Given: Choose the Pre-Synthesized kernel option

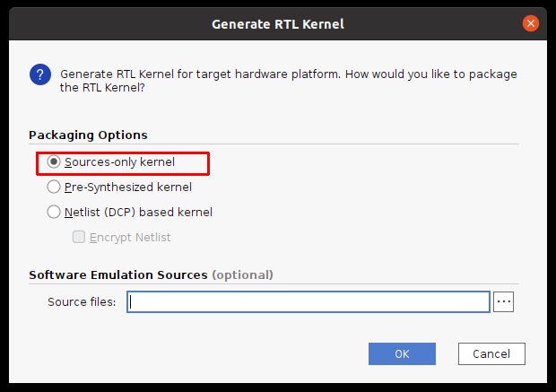Looking at the screenshot, I should [x=54, y=187].
